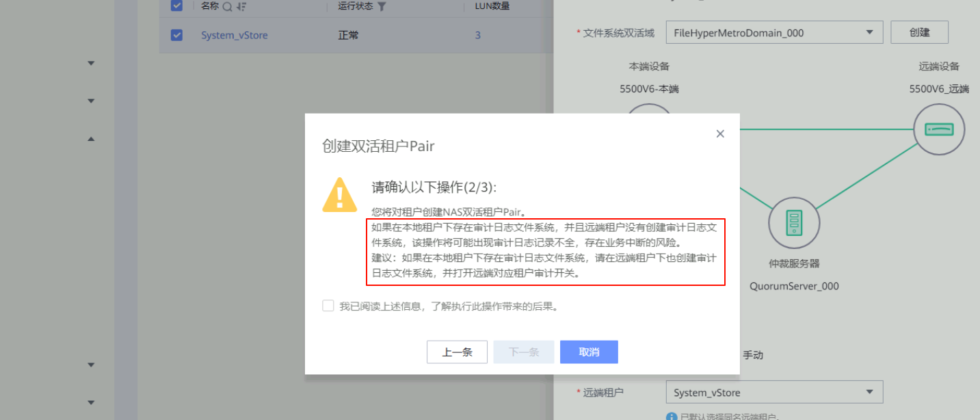Image resolution: width=980 pixels, height=420 pixels.
Task: Click the 上一条 button
Action: coord(457,352)
